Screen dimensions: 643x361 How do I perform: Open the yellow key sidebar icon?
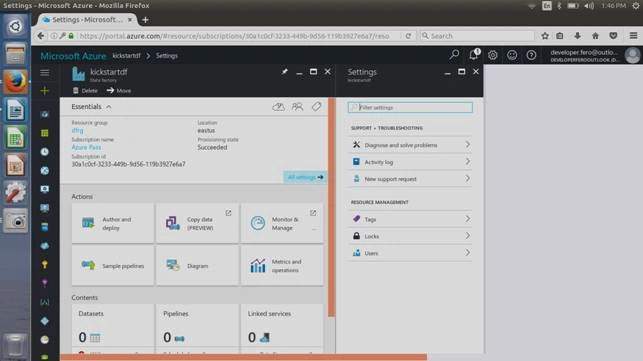pyautogui.click(x=45, y=265)
